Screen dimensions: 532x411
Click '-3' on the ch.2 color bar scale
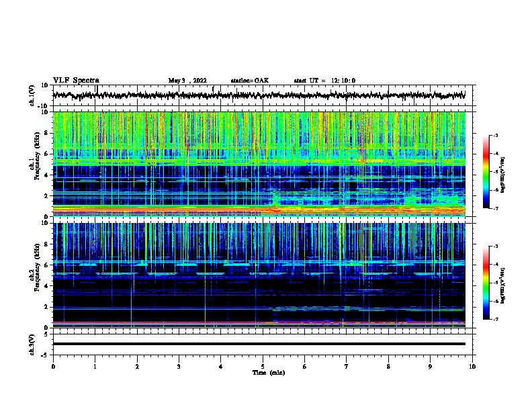click(x=495, y=246)
